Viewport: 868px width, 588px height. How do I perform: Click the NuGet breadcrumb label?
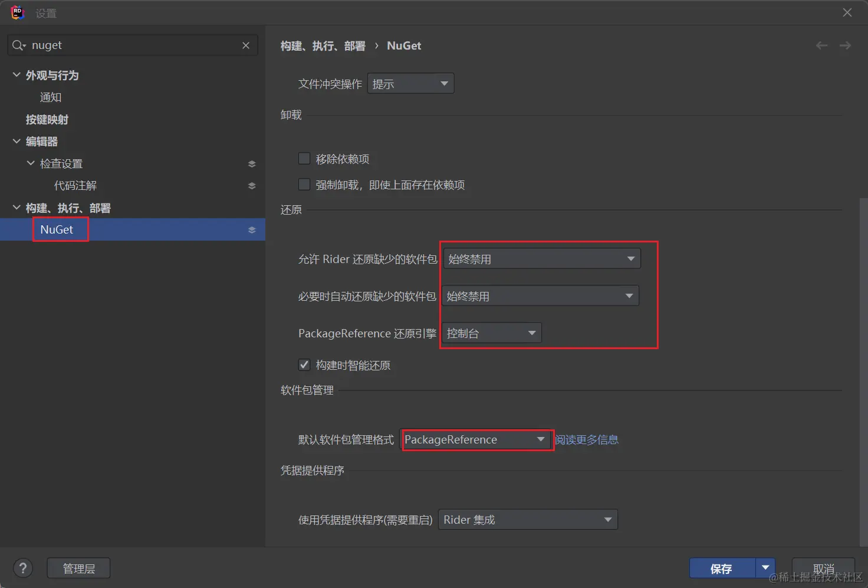404,45
